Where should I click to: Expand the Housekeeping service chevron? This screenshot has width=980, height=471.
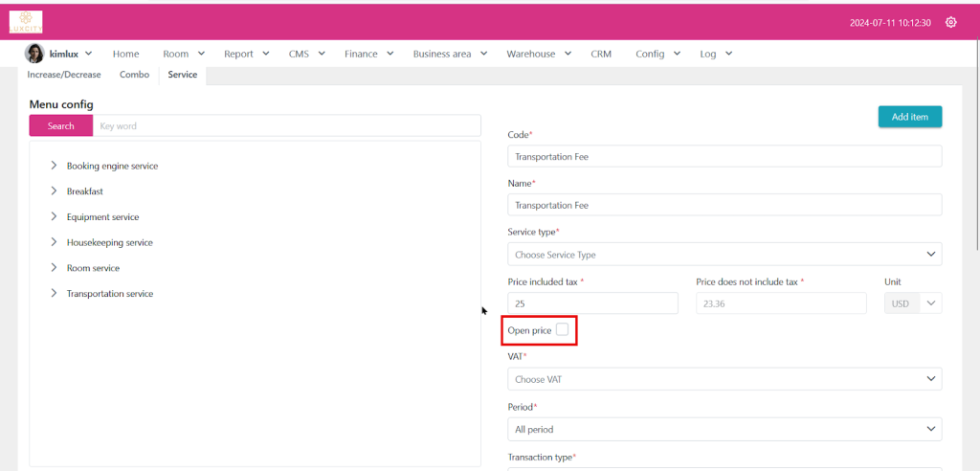[54, 242]
